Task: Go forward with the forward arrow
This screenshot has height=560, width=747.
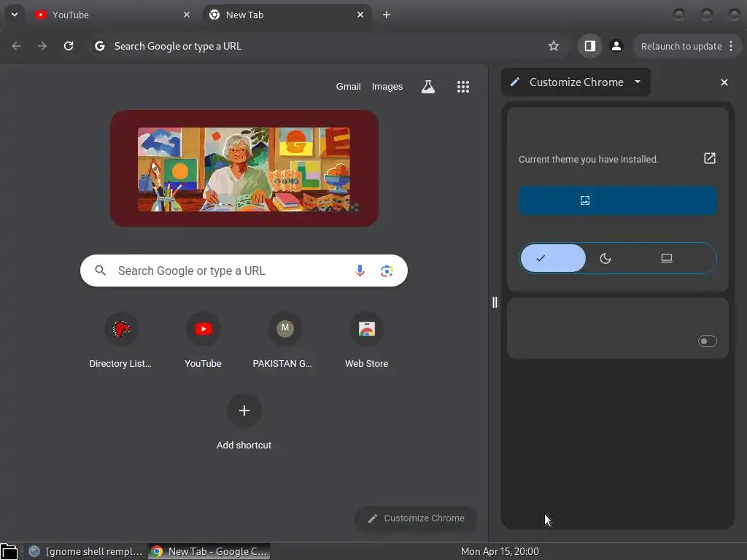Action: click(42, 46)
